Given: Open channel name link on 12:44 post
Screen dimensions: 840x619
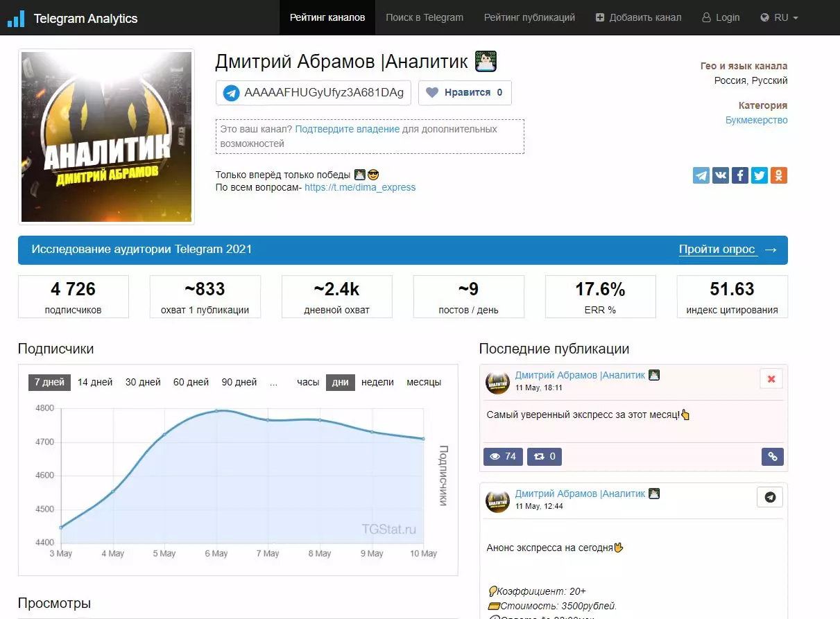Looking at the screenshot, I should 580,494.
